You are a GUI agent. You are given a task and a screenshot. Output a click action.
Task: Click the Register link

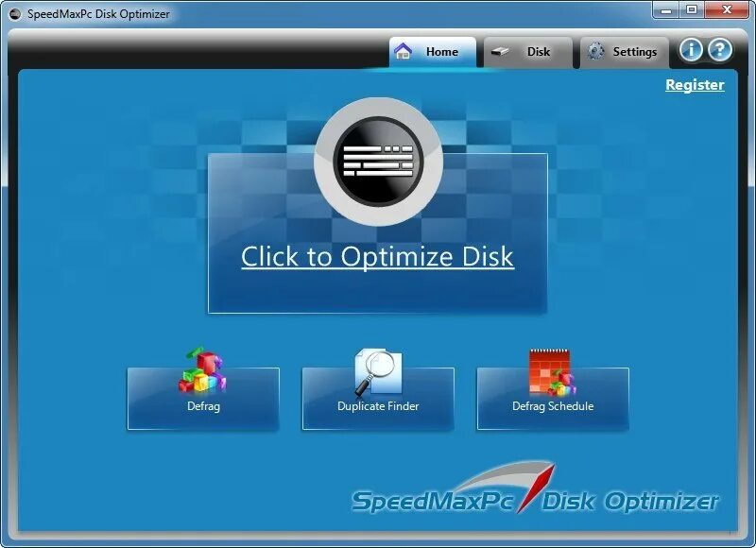tap(695, 85)
